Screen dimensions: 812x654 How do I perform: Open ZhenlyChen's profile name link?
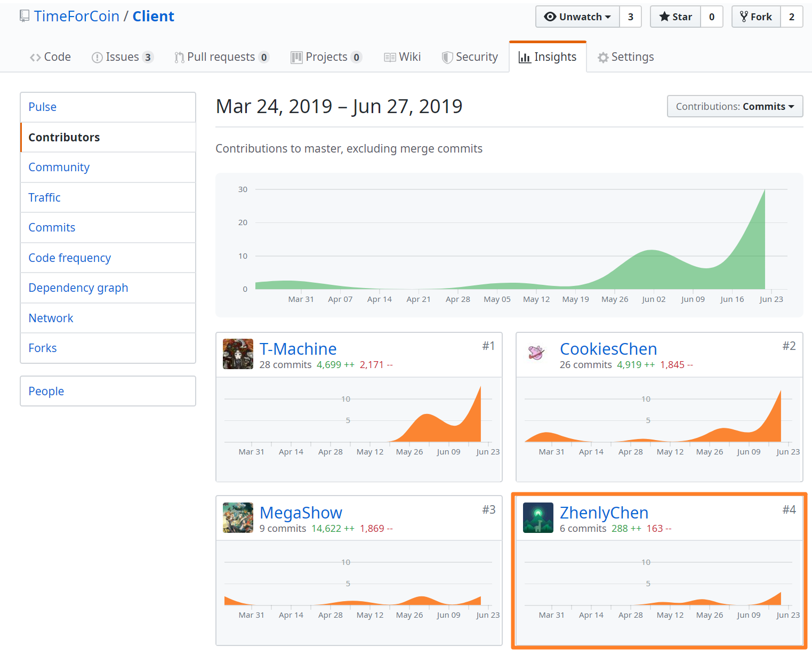pyautogui.click(x=604, y=513)
